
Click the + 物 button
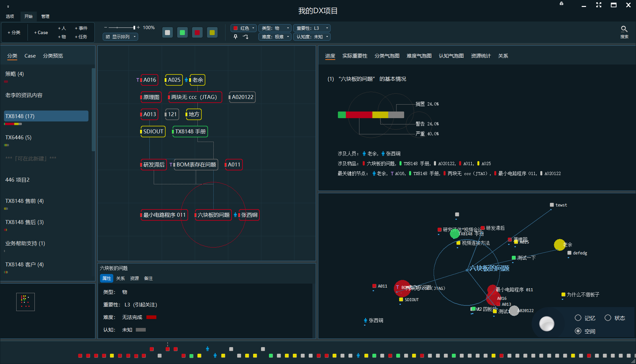(x=62, y=37)
